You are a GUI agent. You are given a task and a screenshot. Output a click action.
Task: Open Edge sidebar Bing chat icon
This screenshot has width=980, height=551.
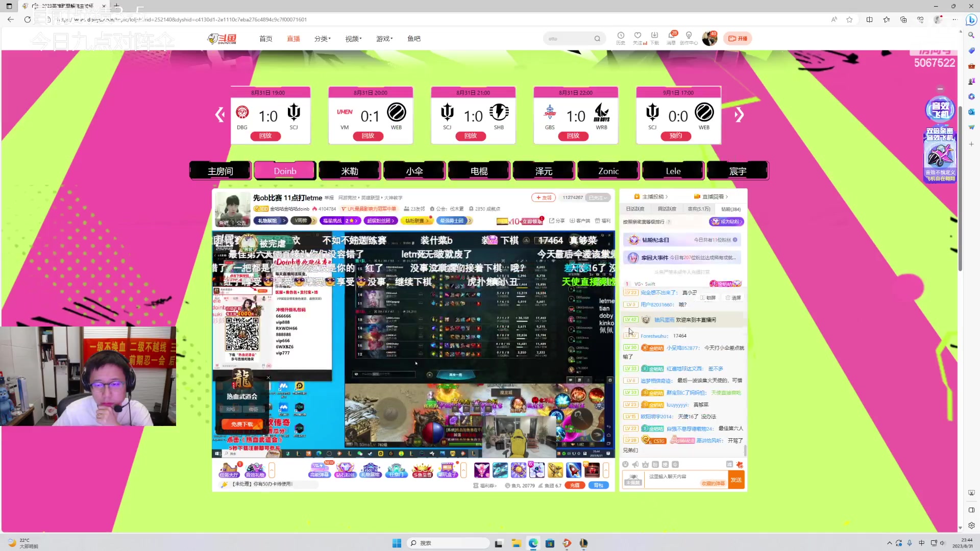tap(971, 19)
